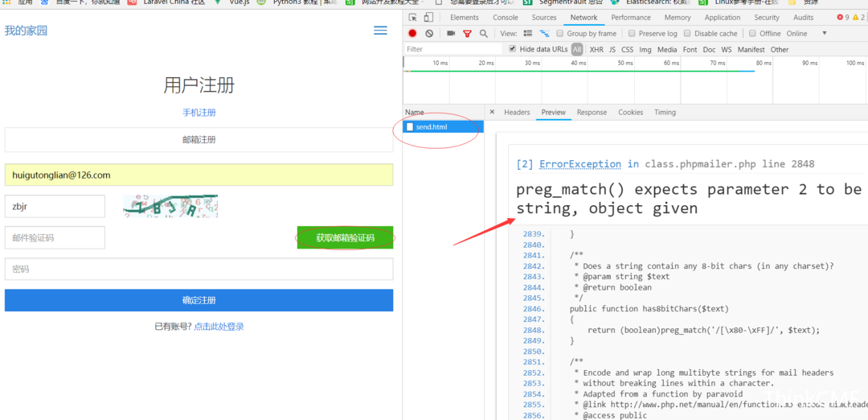Click the 手机注册 link

coord(199,113)
